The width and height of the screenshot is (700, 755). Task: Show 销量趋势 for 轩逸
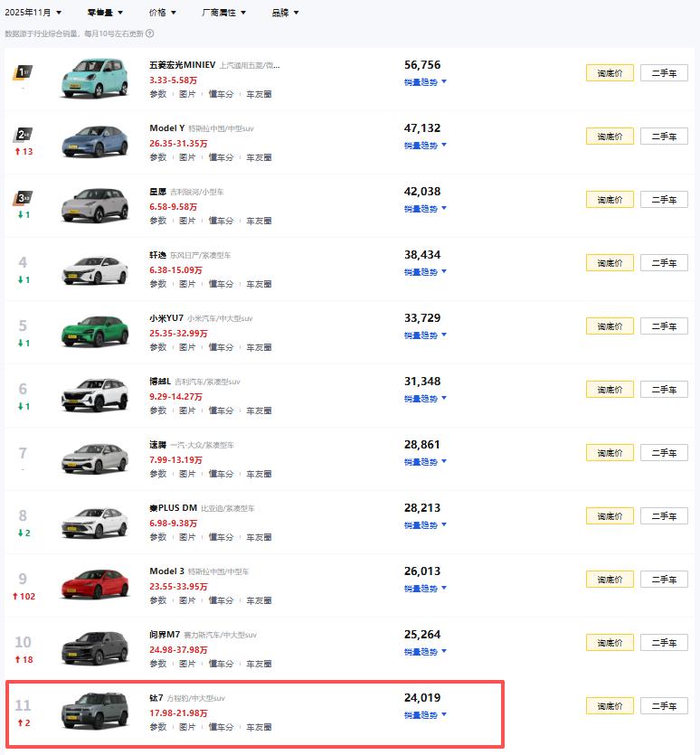tap(425, 272)
